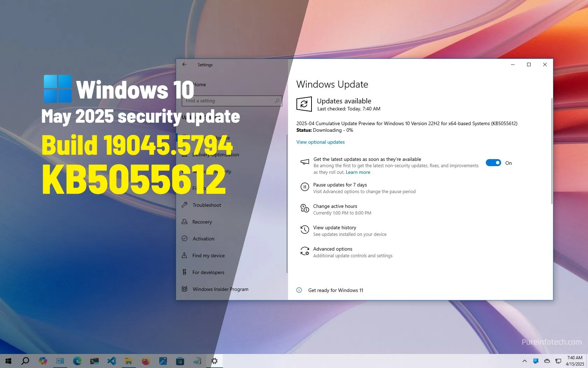
Task: Click 'Last checked: Today, 7:40 AM' text
Action: [x=349, y=109]
